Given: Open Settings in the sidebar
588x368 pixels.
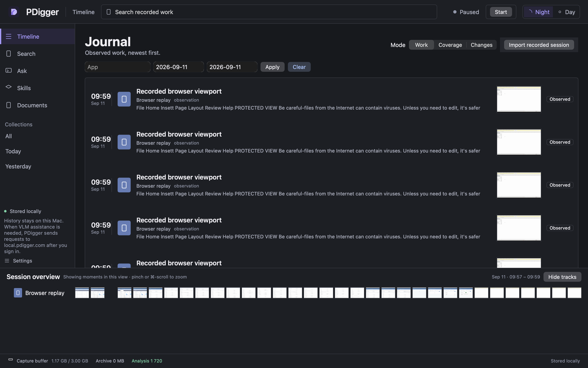Looking at the screenshot, I should click(x=22, y=261).
